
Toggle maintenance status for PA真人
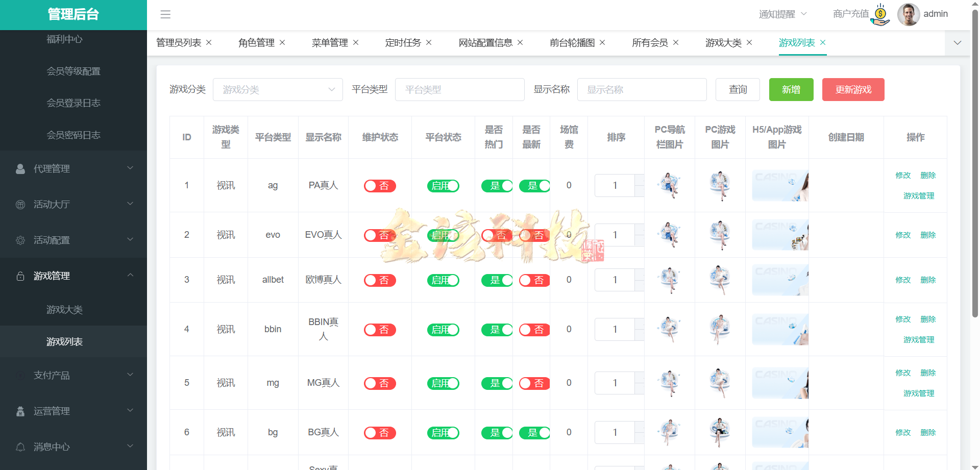click(x=380, y=185)
